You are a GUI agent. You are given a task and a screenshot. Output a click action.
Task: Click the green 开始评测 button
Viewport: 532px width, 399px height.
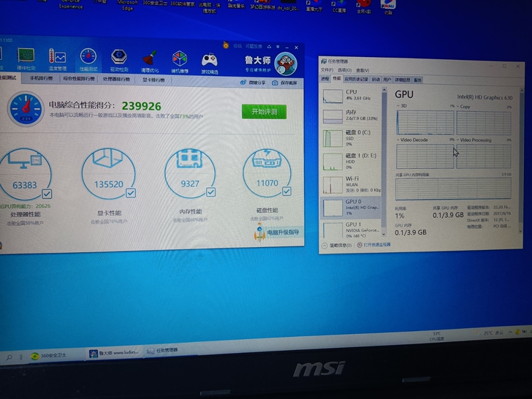(264, 112)
